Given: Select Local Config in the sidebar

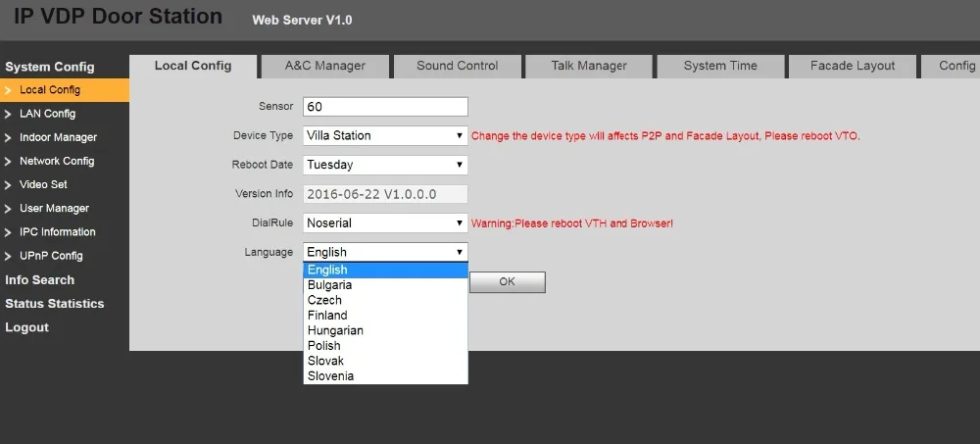Looking at the screenshot, I should point(65,90).
